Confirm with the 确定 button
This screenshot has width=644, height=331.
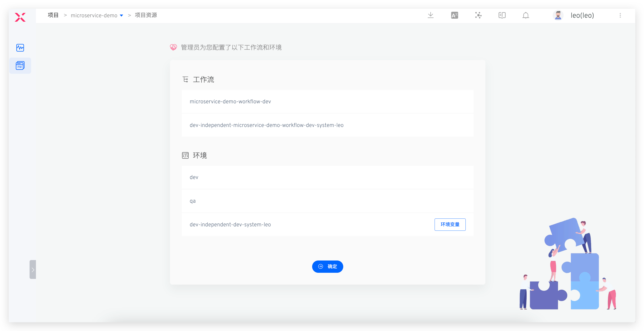(x=327, y=267)
